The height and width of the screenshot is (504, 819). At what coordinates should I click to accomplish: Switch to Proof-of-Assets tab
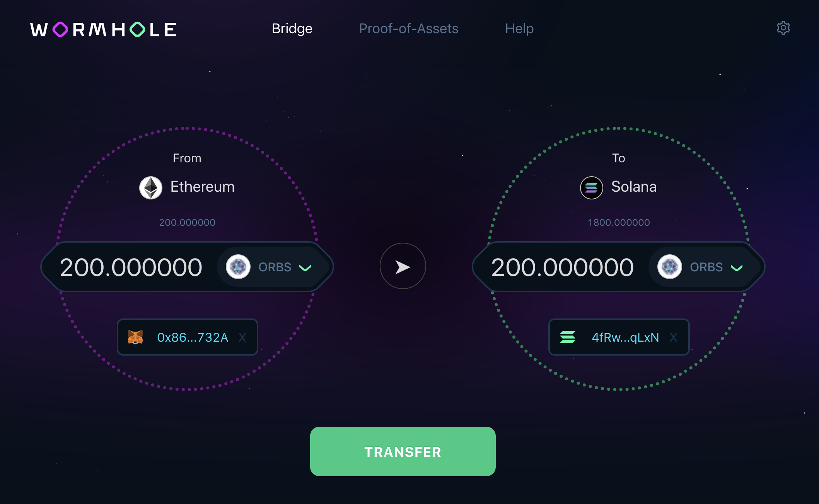pyautogui.click(x=408, y=29)
